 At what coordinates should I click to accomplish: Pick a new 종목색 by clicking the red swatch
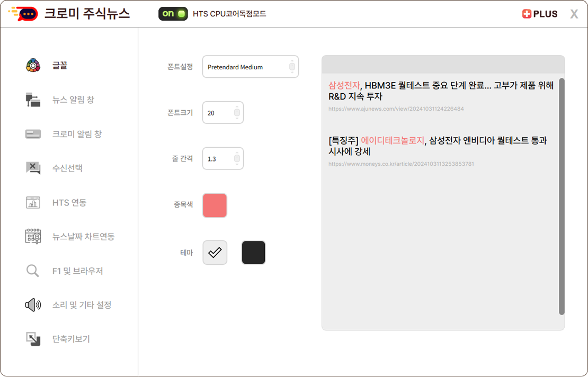(213, 205)
